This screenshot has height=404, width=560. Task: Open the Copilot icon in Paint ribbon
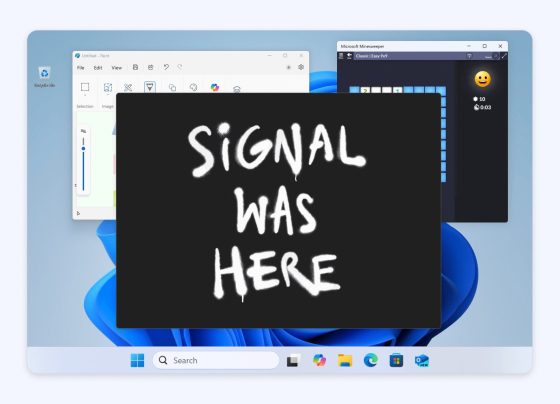coord(215,88)
